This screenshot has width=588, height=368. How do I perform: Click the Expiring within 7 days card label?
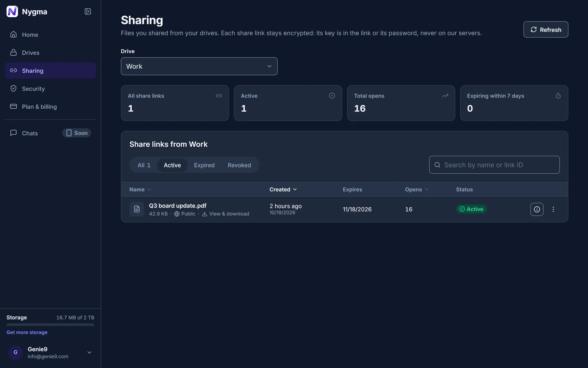click(495, 96)
